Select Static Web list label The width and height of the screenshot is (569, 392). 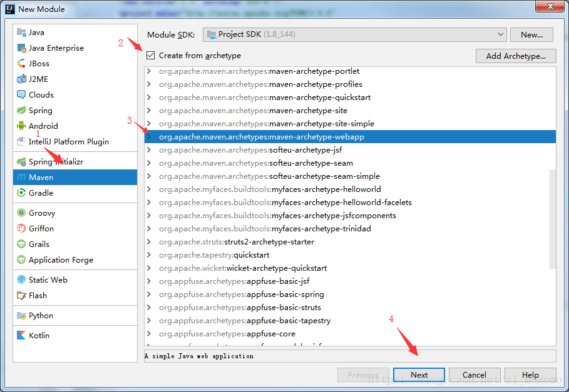[x=48, y=279]
